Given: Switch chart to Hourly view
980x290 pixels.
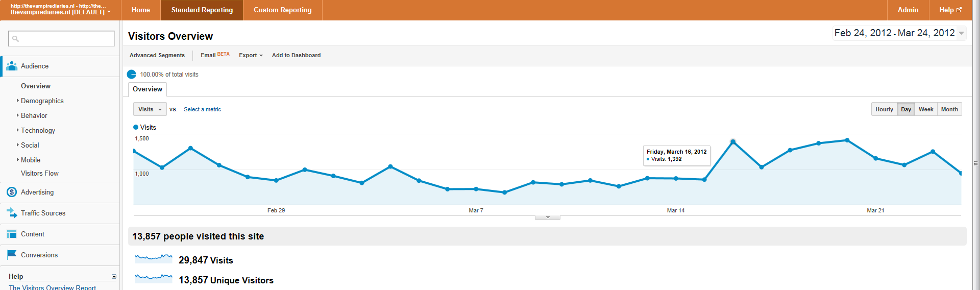Looking at the screenshot, I should 884,109.
